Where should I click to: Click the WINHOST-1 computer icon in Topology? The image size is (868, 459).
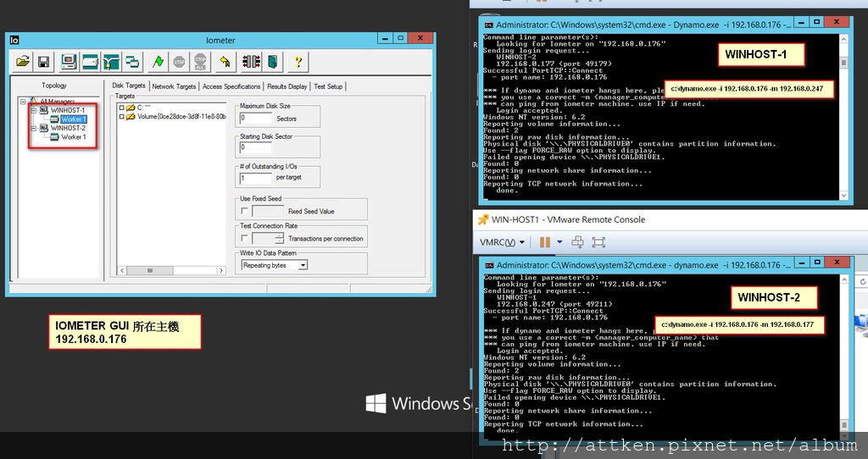[x=44, y=110]
